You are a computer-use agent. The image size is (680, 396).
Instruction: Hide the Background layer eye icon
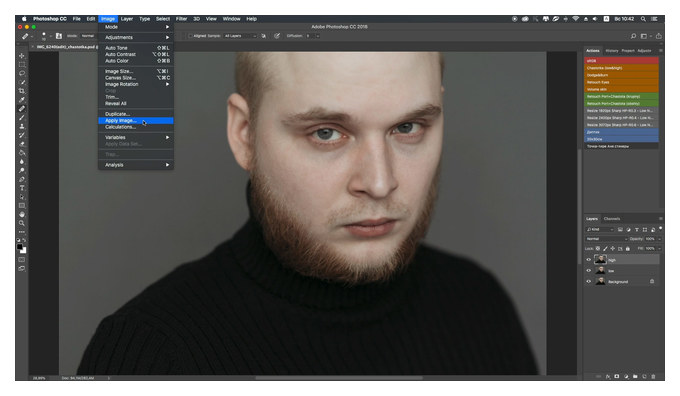[x=588, y=281]
